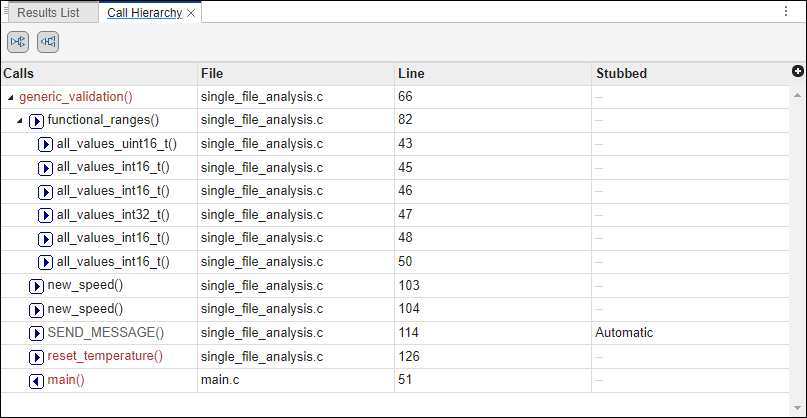Image resolution: width=807 pixels, height=418 pixels.
Task: Click the caller arrow icon beside main()
Action: click(x=37, y=380)
